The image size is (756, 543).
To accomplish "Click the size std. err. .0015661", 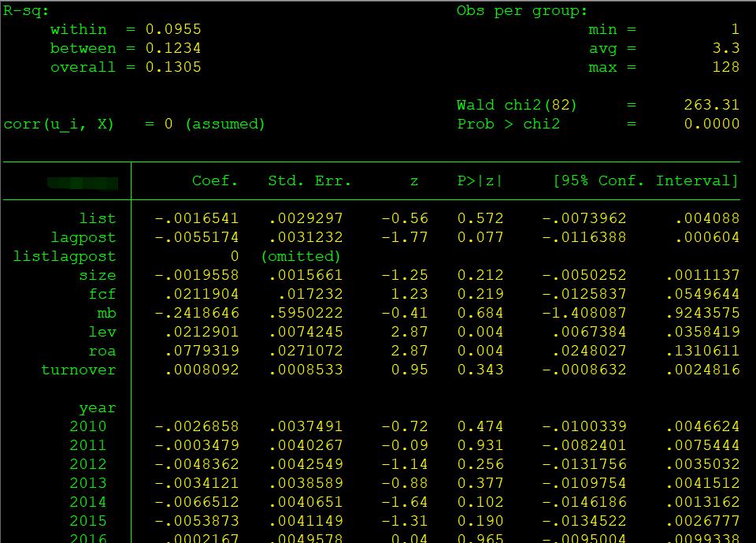I will [306, 275].
